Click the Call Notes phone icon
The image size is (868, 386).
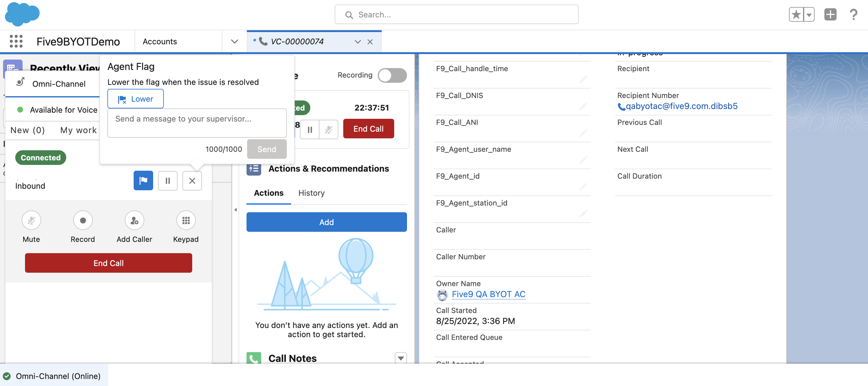click(254, 358)
